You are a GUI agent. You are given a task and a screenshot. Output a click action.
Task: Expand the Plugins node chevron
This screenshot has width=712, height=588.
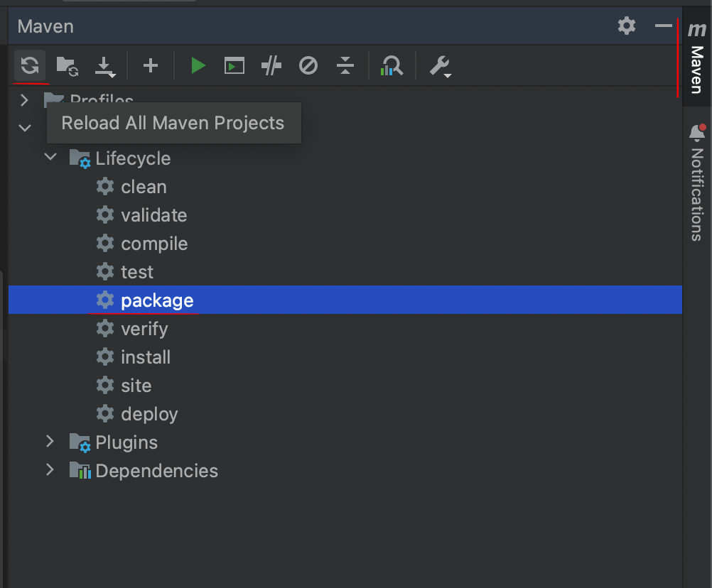click(50, 442)
